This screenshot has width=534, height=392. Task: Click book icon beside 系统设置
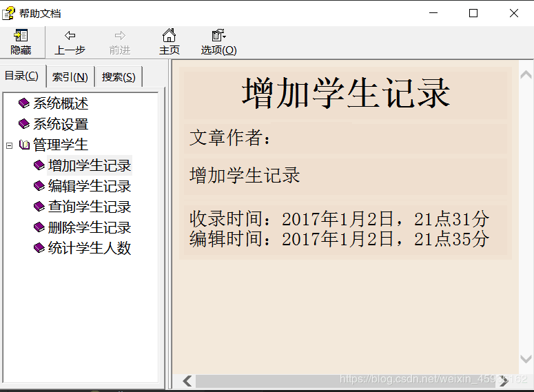pyautogui.click(x=24, y=124)
